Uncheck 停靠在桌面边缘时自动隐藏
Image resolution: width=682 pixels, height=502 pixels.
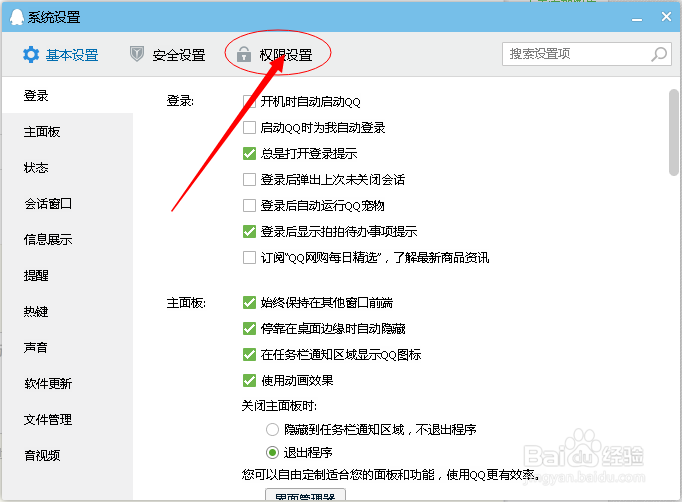click(x=249, y=328)
